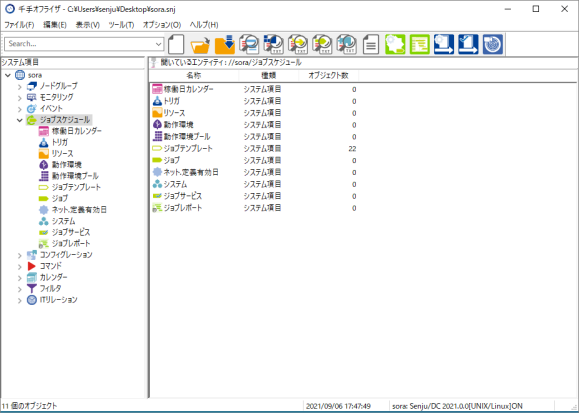Viewport: 579px width, 413px height.
Task: Click the purple フィルタ funnel icon in tree
Action: 32,289
